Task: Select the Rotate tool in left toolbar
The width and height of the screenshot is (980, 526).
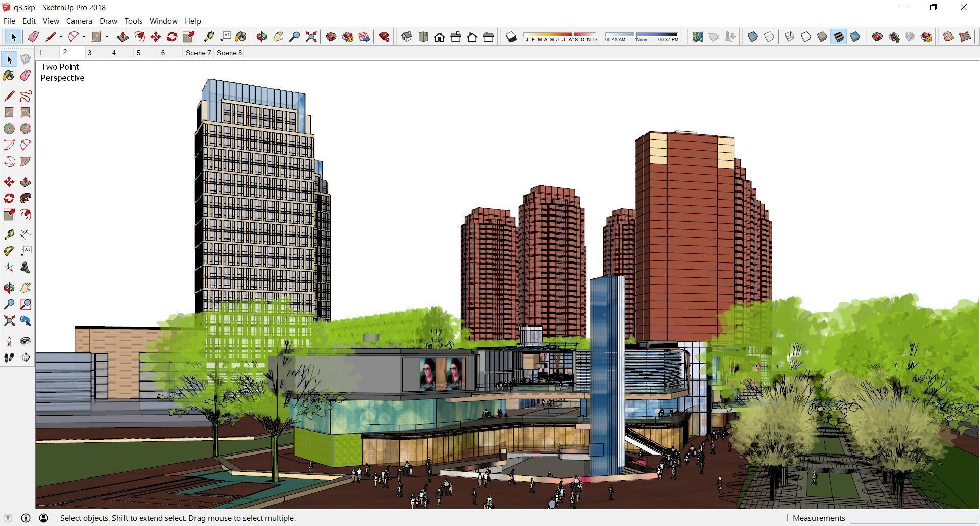Action: [9, 198]
